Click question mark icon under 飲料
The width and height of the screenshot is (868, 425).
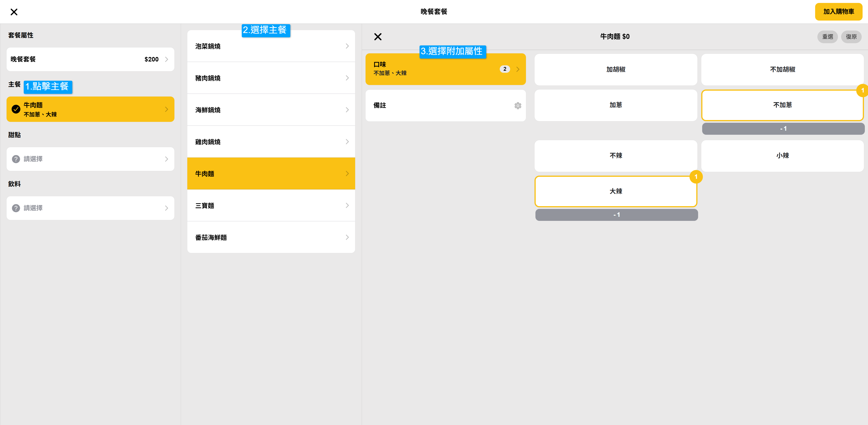pyautogui.click(x=16, y=208)
